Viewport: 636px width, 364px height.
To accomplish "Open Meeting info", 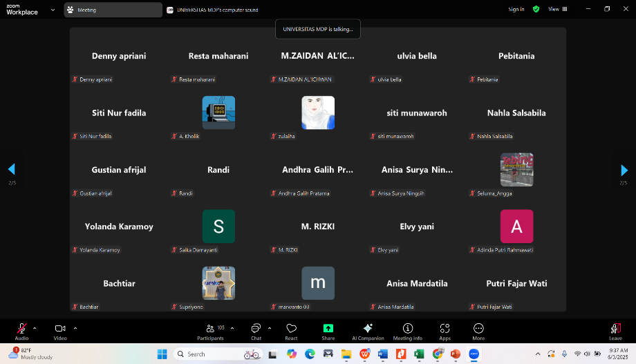I will 408,331.
